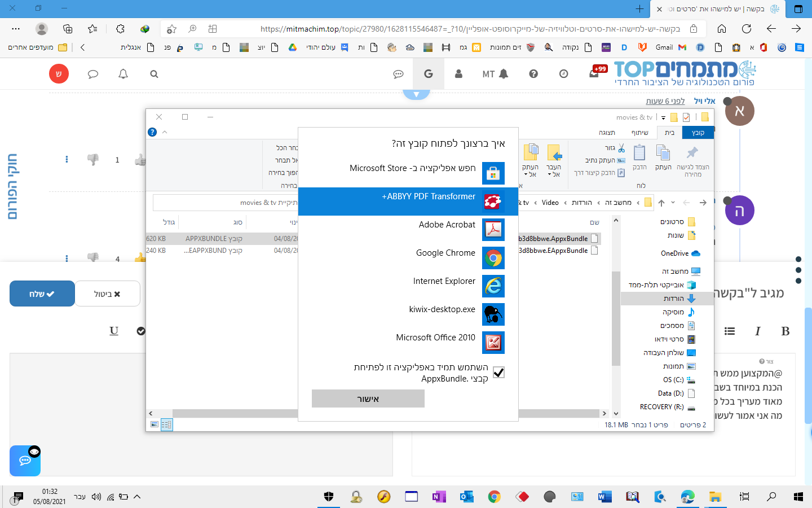Select Adobe Acrobat to open the file
This screenshot has width=812, height=508.
click(x=408, y=230)
